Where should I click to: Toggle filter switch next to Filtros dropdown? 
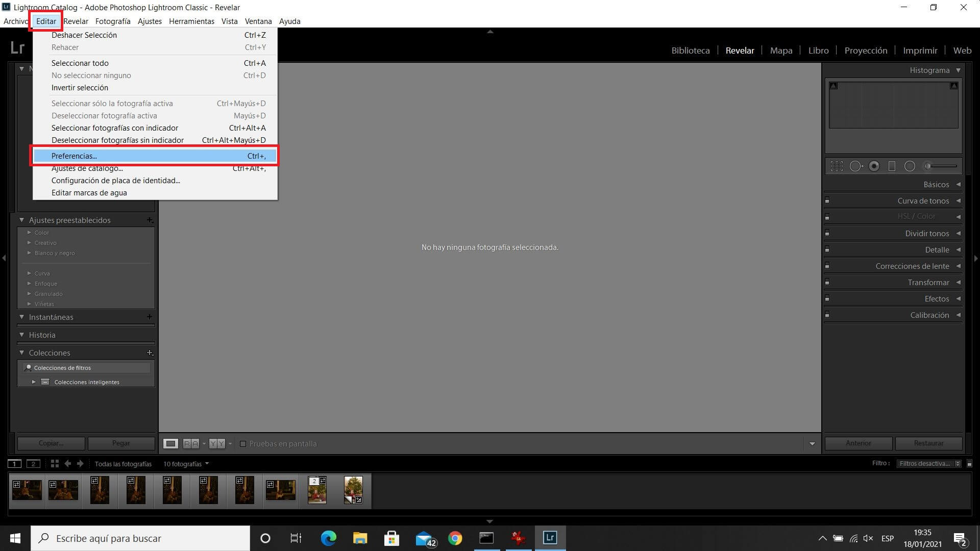coord(970,463)
